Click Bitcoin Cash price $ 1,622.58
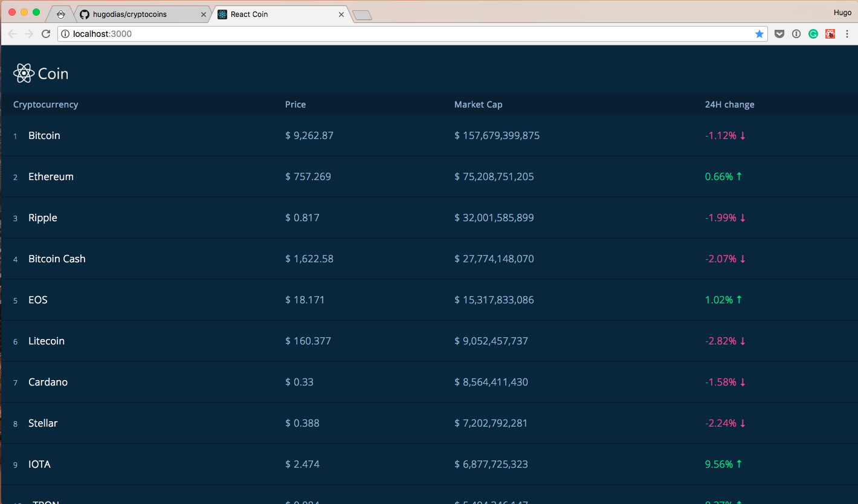This screenshot has width=858, height=504. click(309, 259)
